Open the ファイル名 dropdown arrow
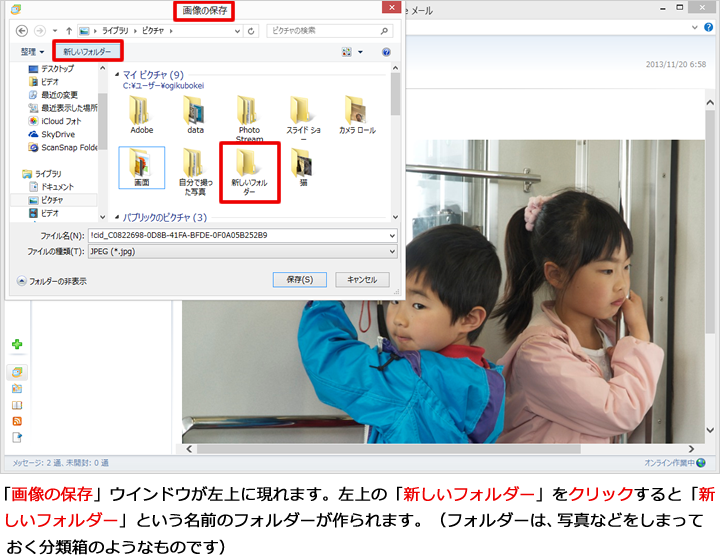Viewport: 720px width, 556px height. coord(392,236)
